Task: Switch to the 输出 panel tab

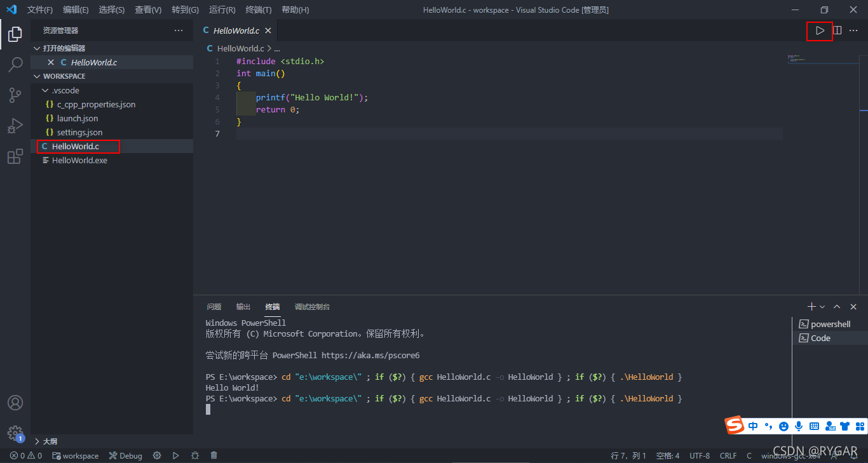Action: click(x=243, y=307)
